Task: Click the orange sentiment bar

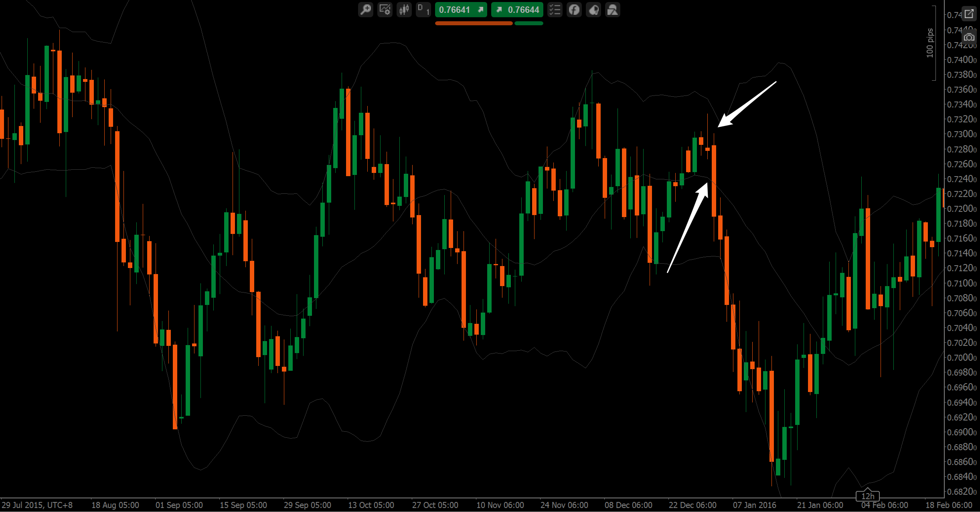Action: point(474,23)
